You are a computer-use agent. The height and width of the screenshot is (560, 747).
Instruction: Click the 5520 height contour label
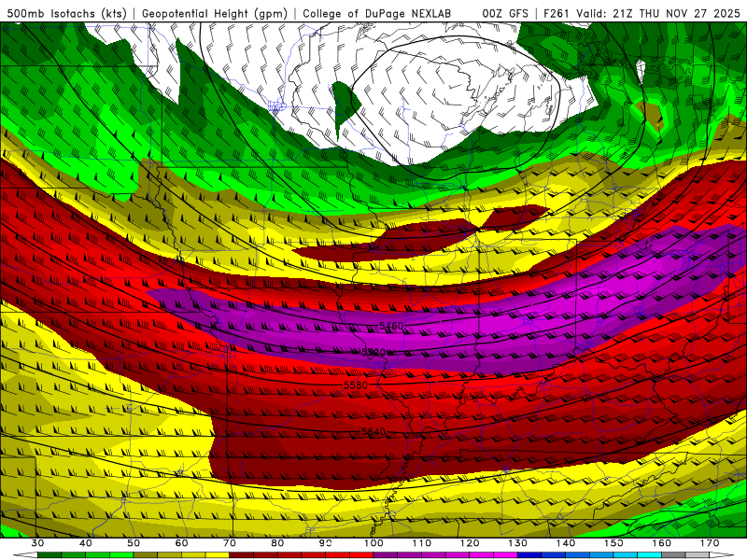[x=373, y=353]
